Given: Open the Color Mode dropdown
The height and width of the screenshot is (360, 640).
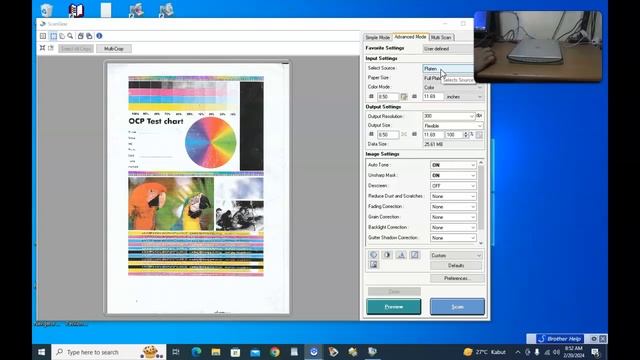Looking at the screenshot, I should [x=453, y=87].
